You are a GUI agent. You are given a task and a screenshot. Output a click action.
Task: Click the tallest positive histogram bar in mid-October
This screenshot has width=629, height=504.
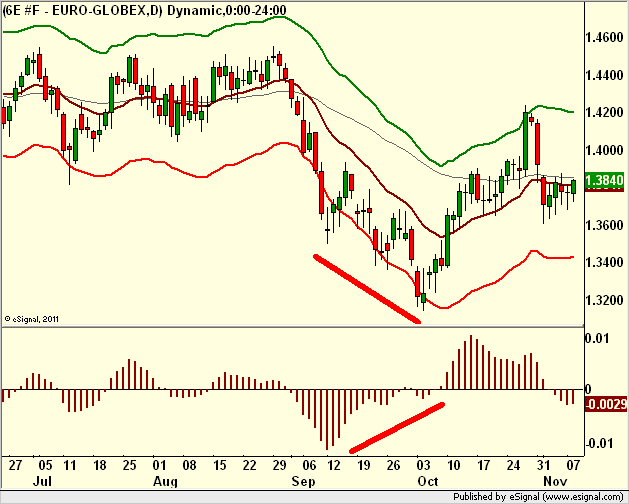[471, 362]
